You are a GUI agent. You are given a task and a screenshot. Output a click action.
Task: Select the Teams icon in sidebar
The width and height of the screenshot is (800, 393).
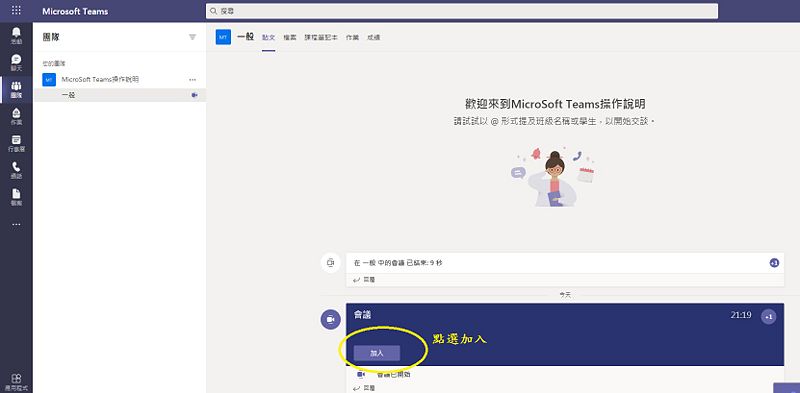[16, 90]
